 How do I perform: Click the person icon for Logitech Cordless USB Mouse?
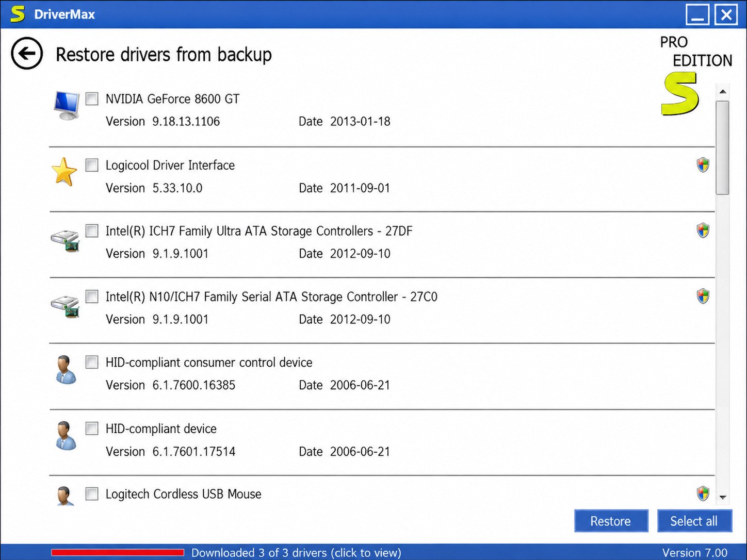(x=64, y=496)
